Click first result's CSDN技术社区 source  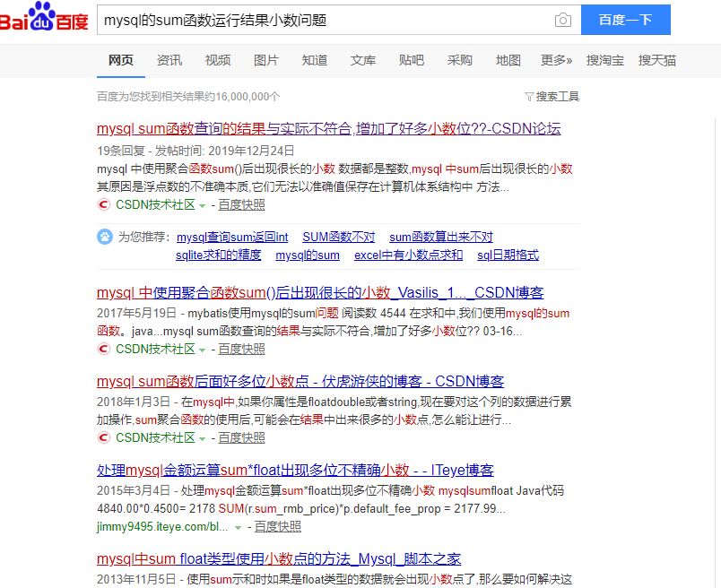point(155,204)
